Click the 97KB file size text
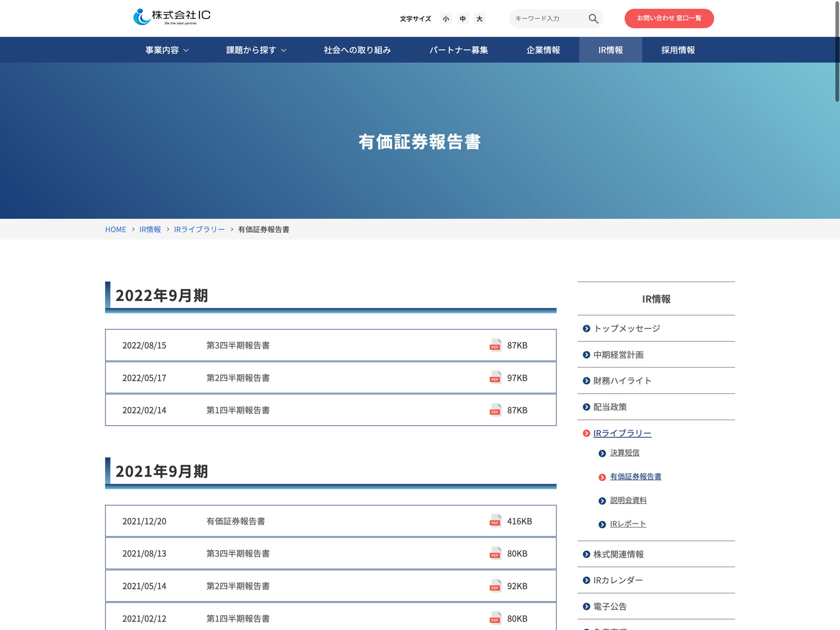 [517, 378]
